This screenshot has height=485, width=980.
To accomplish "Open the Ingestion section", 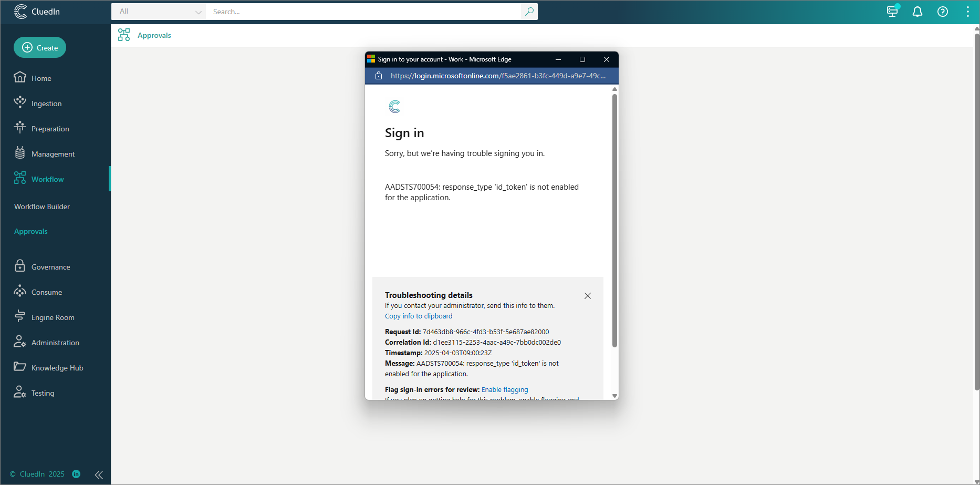I will pyautogui.click(x=47, y=104).
